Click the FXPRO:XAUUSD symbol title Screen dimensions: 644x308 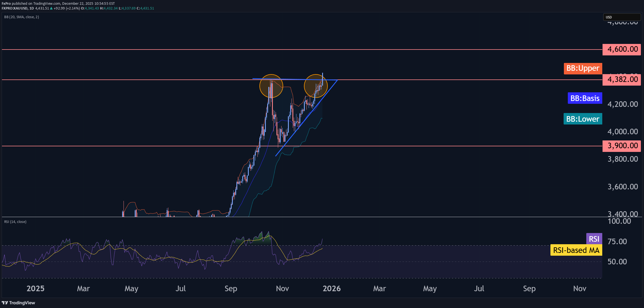point(15,8)
